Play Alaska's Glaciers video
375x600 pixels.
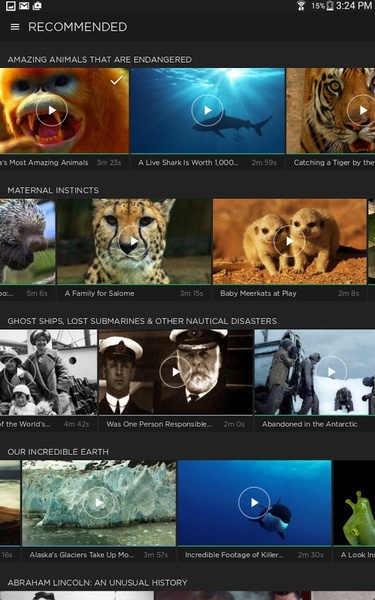(99, 502)
